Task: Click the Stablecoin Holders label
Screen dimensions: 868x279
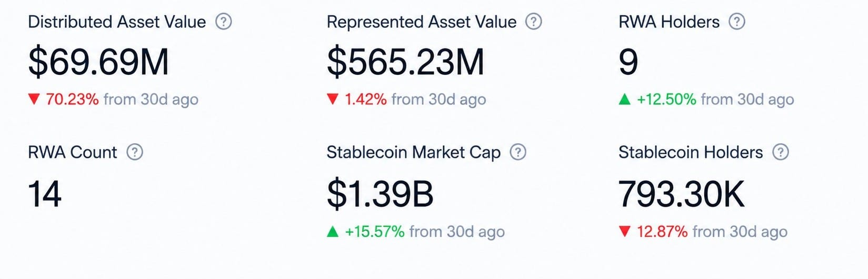Action: 691,152
